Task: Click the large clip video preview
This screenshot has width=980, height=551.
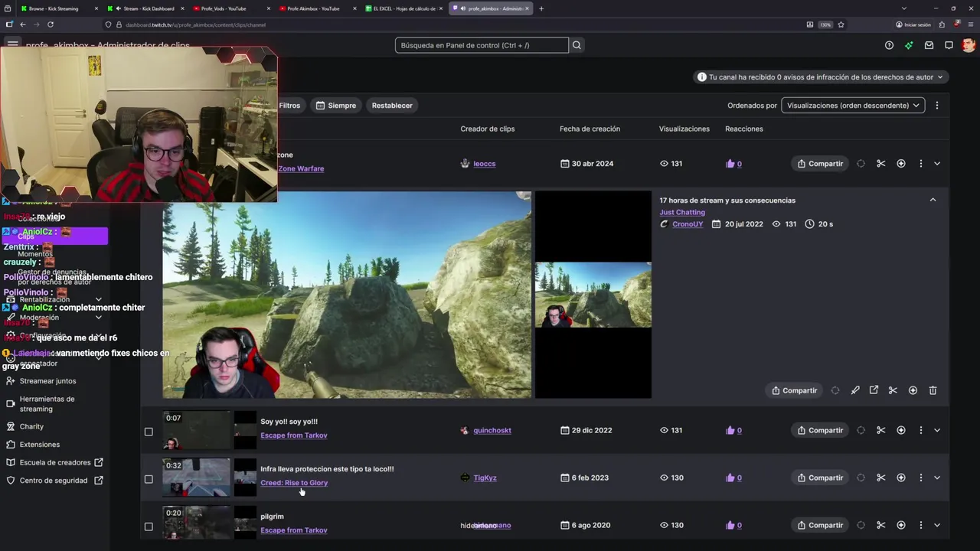Action: [347, 295]
